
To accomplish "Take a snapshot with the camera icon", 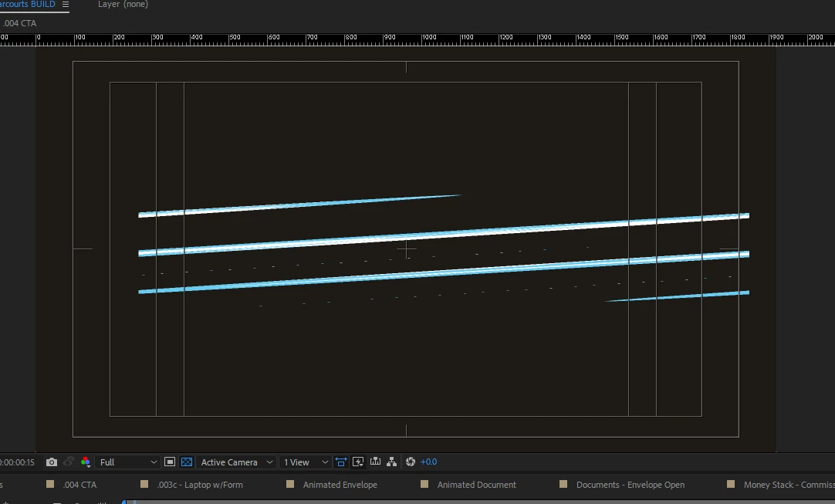I will click(x=51, y=462).
